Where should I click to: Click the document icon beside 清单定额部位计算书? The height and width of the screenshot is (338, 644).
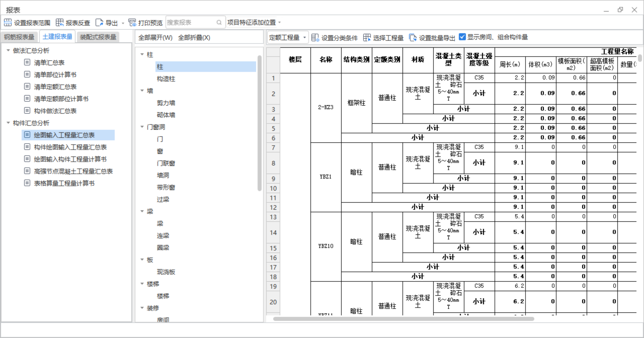27,99
